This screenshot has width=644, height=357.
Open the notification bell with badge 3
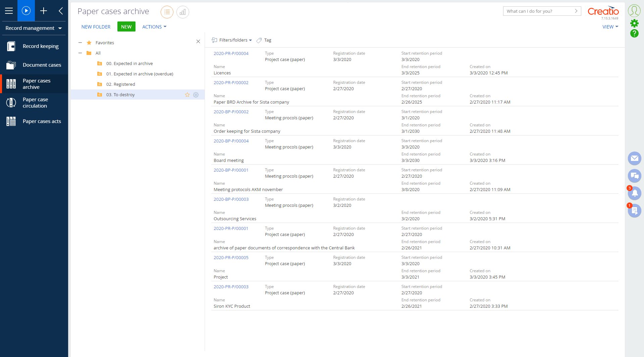click(x=635, y=193)
